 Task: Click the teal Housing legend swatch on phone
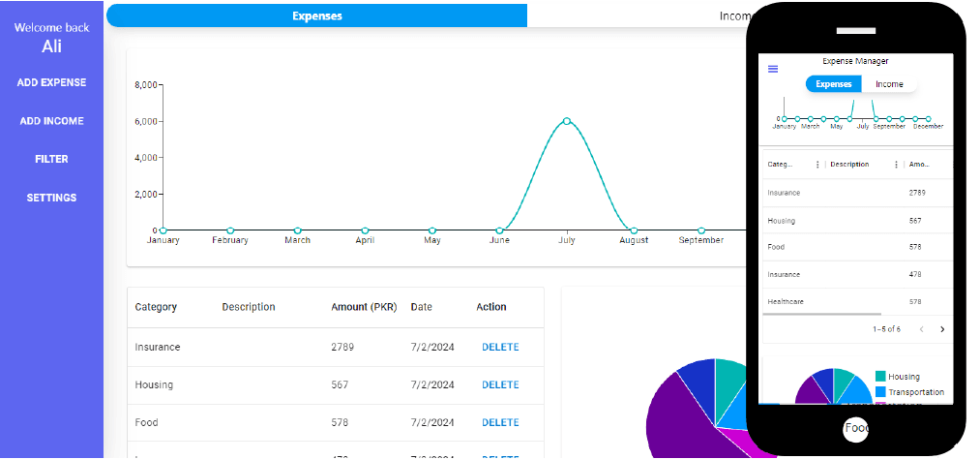(880, 376)
